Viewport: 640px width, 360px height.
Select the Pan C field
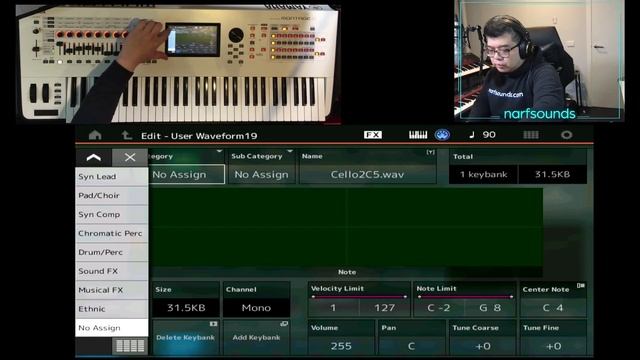point(411,346)
